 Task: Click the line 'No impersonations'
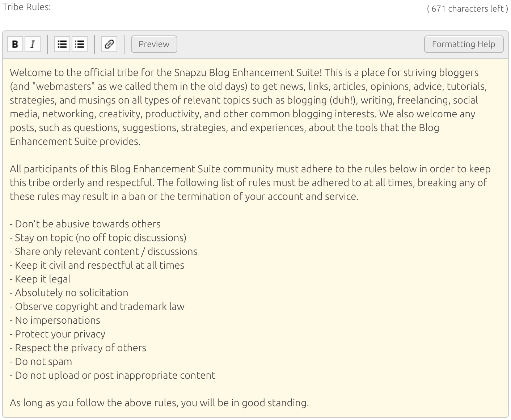[x=55, y=320]
